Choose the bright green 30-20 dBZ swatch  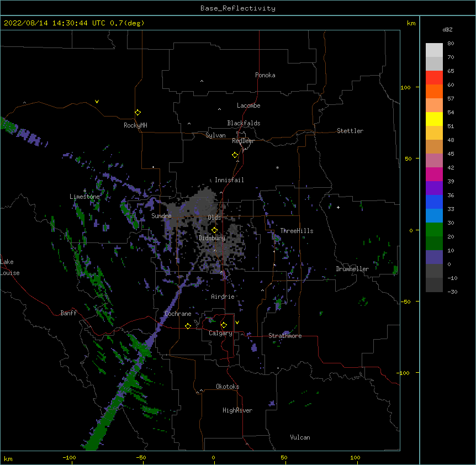(434, 230)
